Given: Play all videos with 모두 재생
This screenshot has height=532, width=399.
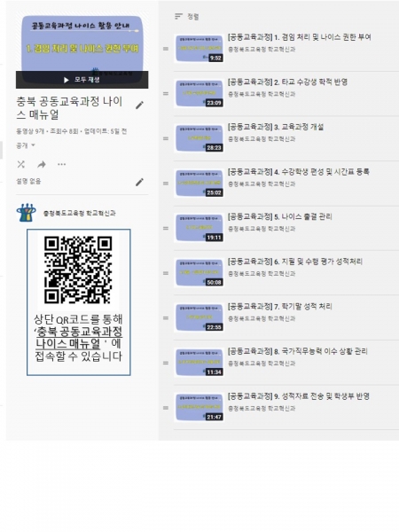Looking at the screenshot, I should 82,80.
